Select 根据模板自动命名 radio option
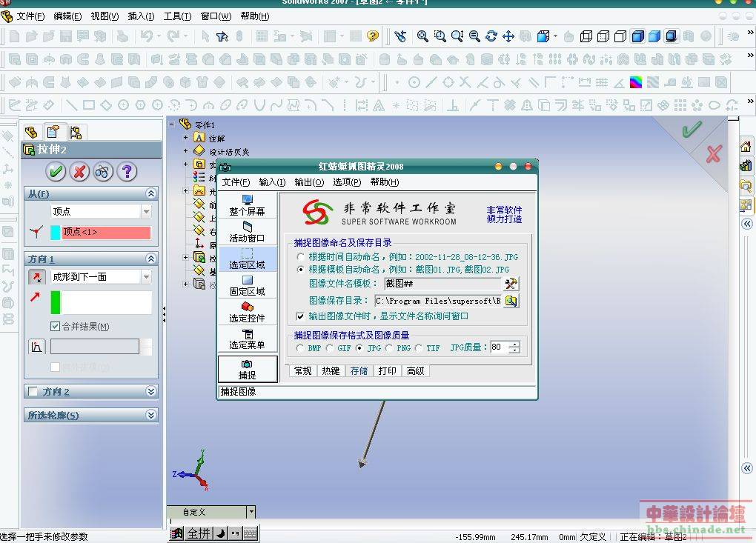756x543 pixels. click(300, 270)
